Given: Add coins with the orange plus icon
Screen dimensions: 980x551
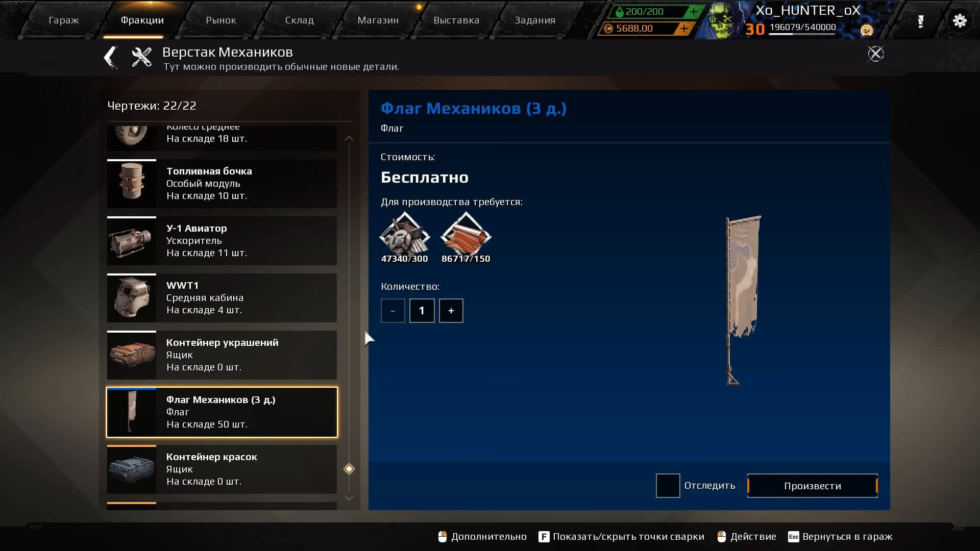Looking at the screenshot, I should coord(683,29).
